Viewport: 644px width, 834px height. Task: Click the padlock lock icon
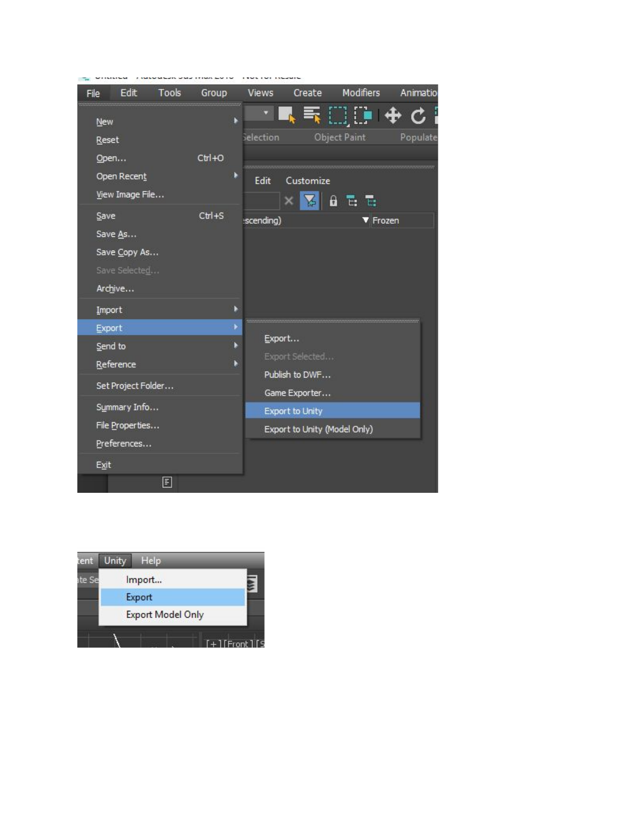pos(333,201)
